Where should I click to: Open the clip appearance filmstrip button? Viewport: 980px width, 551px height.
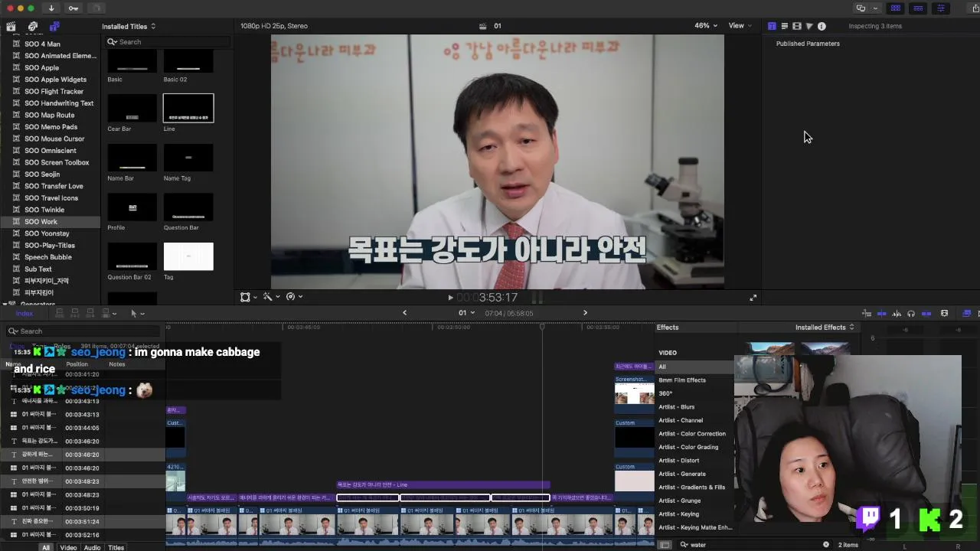point(944,313)
